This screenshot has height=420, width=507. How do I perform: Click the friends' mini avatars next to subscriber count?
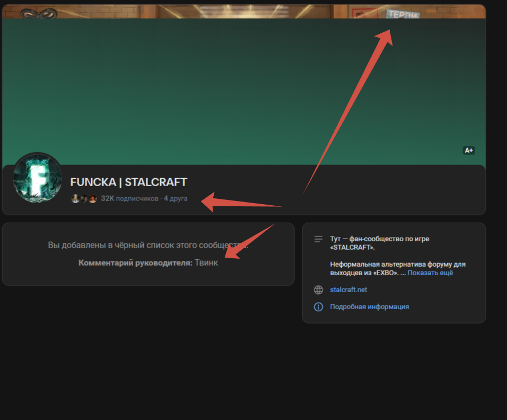84,198
